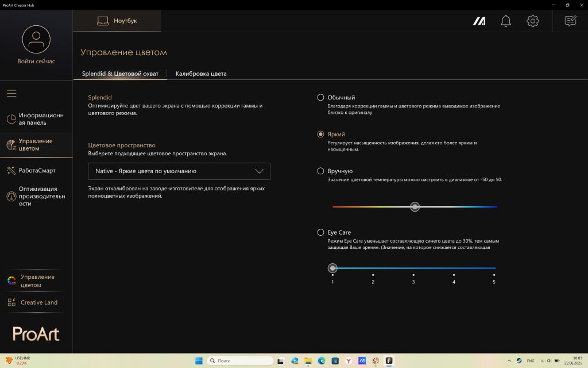The width and height of the screenshot is (588, 368).
Task: Click the ProArt Creator Hub taskbar icon
Action: click(x=389, y=361)
